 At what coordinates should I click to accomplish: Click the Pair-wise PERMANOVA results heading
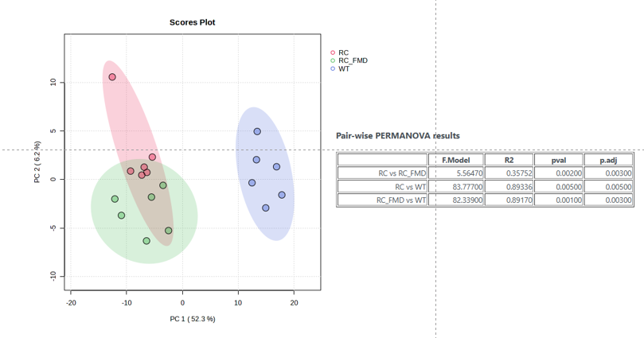click(x=398, y=136)
